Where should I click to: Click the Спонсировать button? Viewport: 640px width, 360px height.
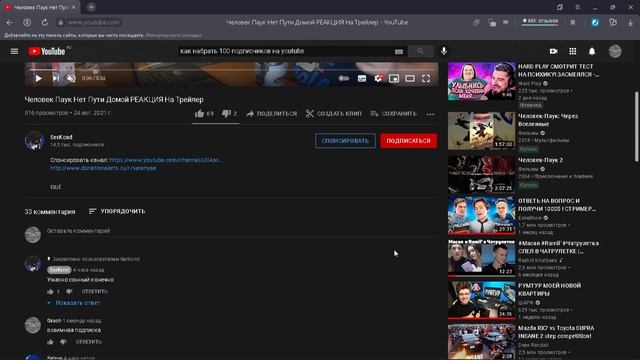point(345,141)
